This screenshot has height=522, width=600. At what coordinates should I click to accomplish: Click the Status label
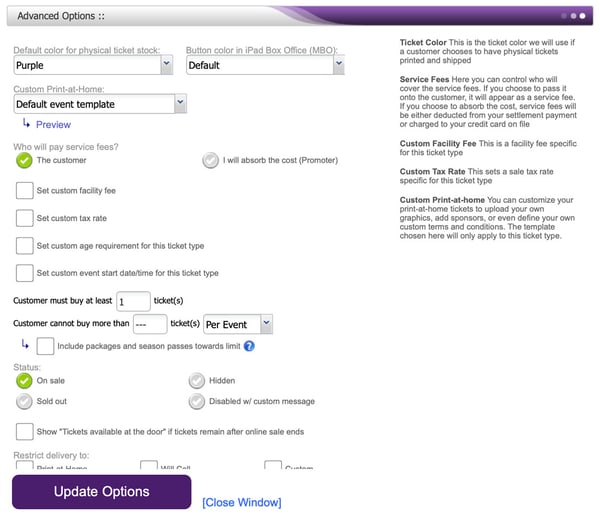click(x=27, y=367)
